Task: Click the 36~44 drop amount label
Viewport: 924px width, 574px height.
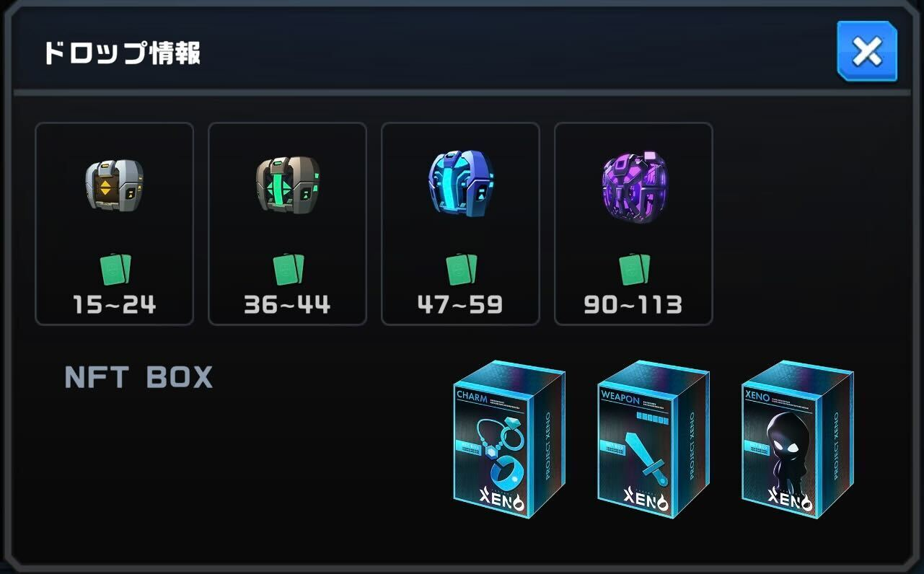Action: point(287,305)
